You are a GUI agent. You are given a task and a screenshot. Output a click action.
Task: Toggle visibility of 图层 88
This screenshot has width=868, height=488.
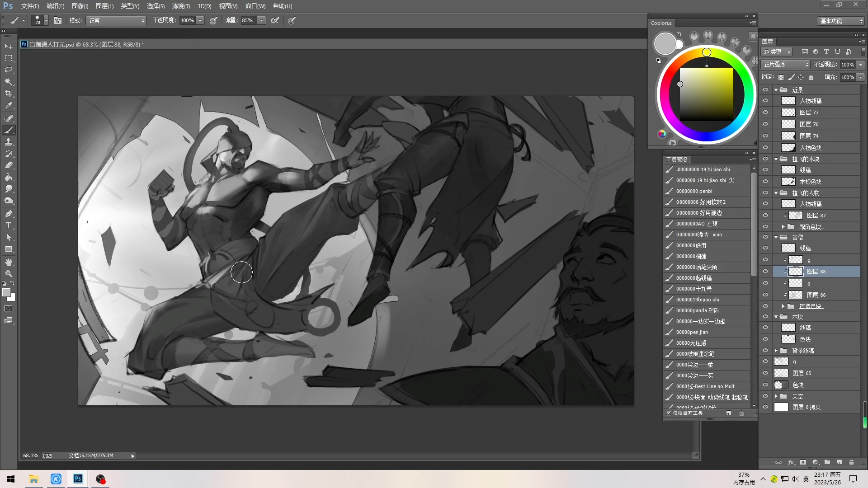(x=765, y=272)
